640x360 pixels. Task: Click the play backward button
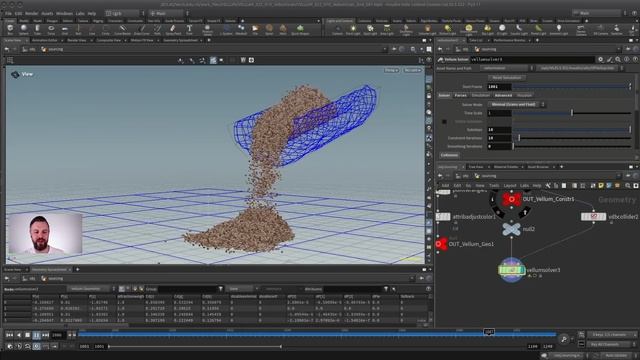click(x=18, y=335)
